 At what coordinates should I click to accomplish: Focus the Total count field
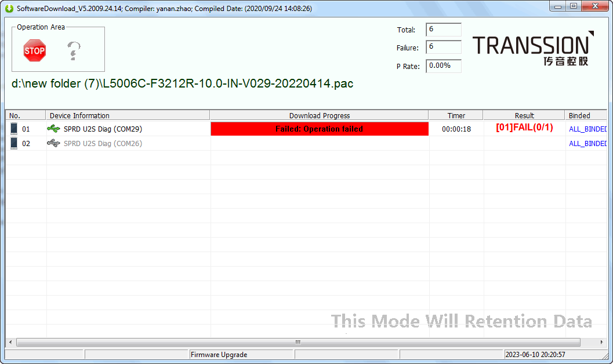click(443, 30)
